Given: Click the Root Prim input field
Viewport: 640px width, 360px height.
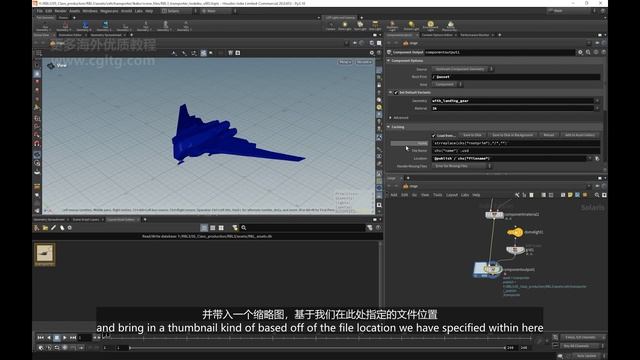Looking at the screenshot, I should point(516,77).
